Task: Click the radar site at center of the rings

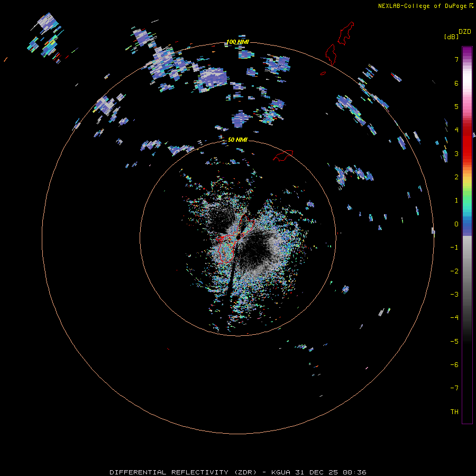Action: [x=238, y=238]
